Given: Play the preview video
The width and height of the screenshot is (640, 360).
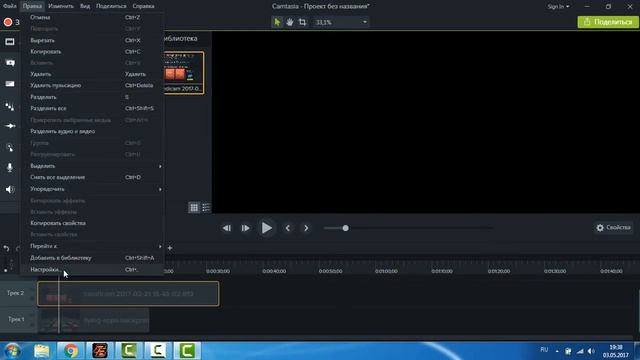Looking at the screenshot, I should (x=267, y=228).
